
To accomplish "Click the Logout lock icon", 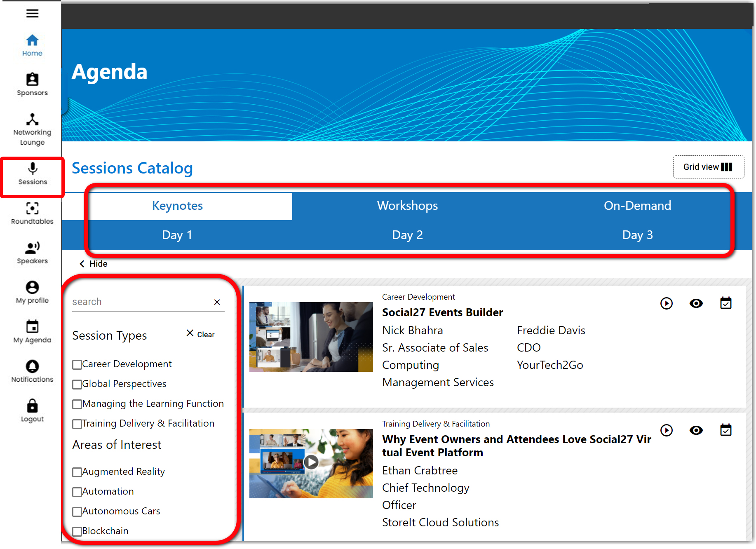I will [32, 406].
